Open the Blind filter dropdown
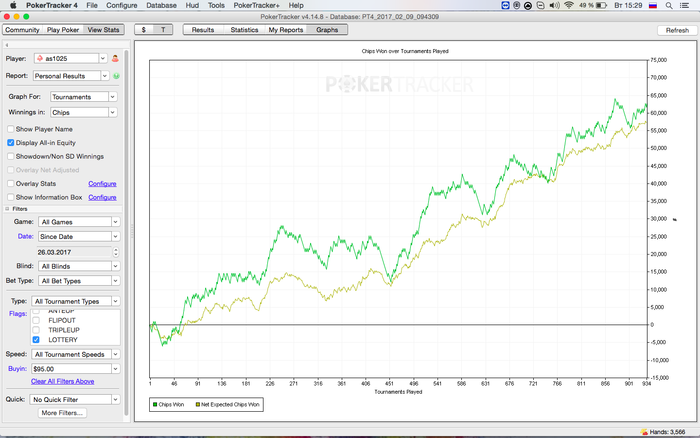 click(115, 266)
